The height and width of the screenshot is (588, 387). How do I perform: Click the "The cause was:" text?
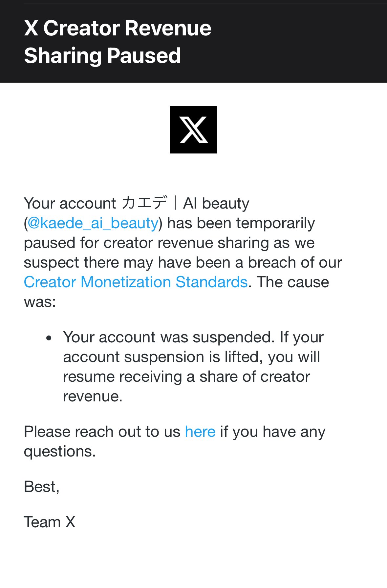[x=176, y=292]
